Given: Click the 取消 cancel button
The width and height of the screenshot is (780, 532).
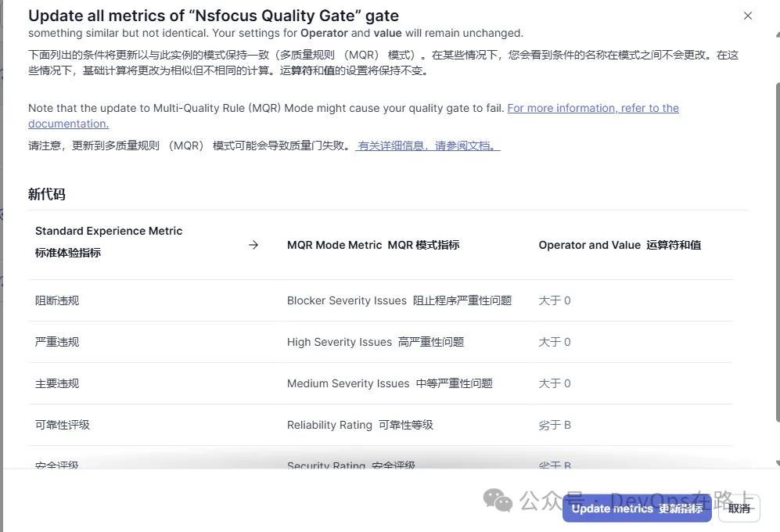Looking at the screenshot, I should click(x=739, y=509).
